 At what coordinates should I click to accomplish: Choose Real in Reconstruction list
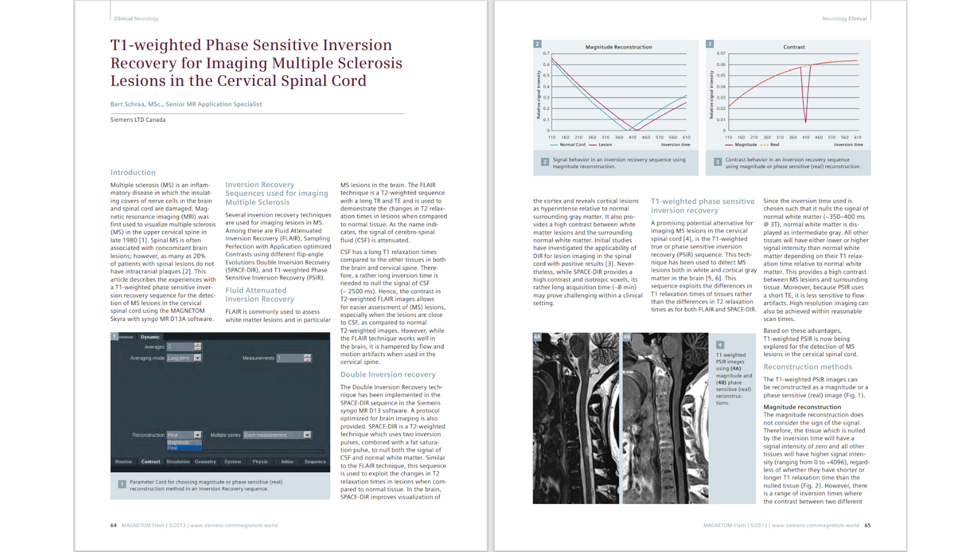[x=184, y=448]
